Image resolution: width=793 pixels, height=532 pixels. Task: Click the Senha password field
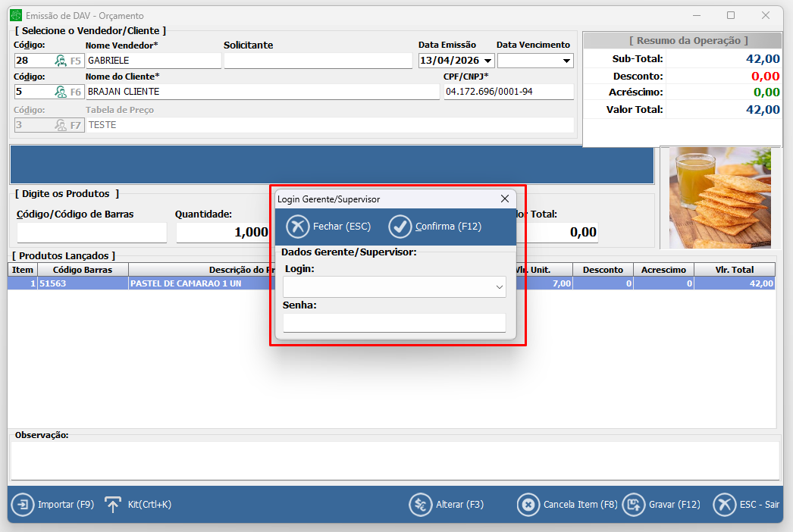tap(393, 323)
